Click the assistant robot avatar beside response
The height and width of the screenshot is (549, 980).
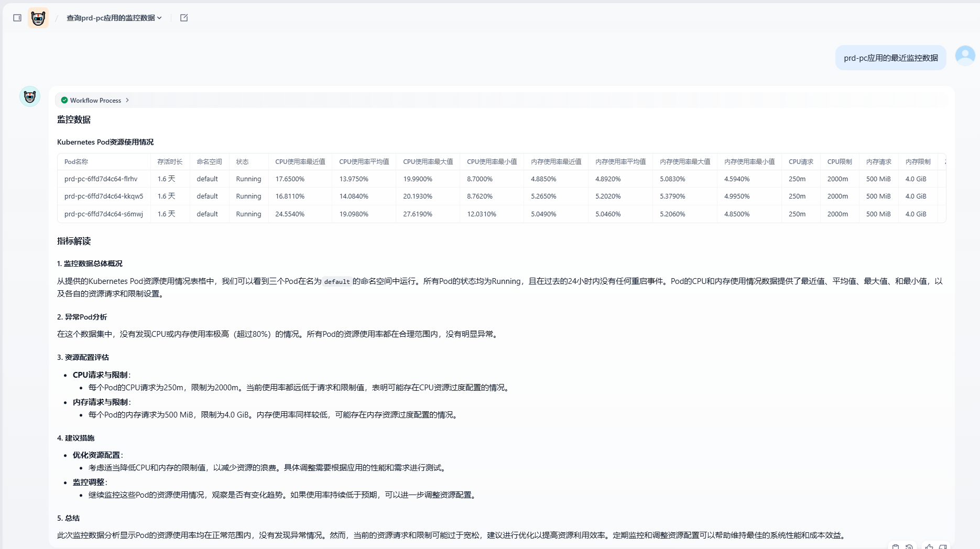(x=30, y=96)
